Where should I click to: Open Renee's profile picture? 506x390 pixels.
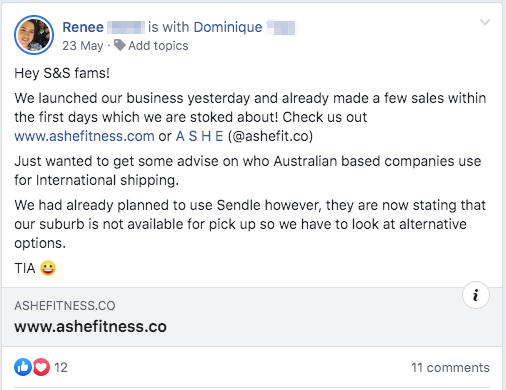click(x=34, y=35)
